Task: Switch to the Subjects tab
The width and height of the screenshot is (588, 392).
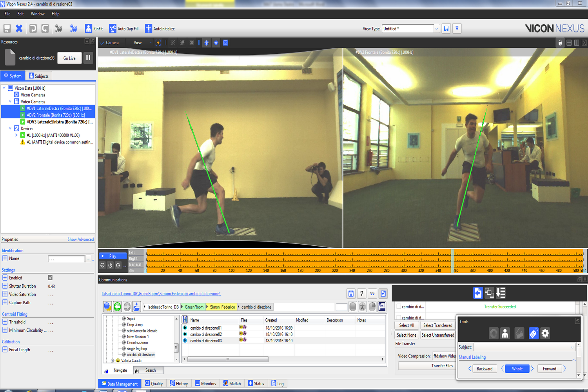Action: [39, 76]
